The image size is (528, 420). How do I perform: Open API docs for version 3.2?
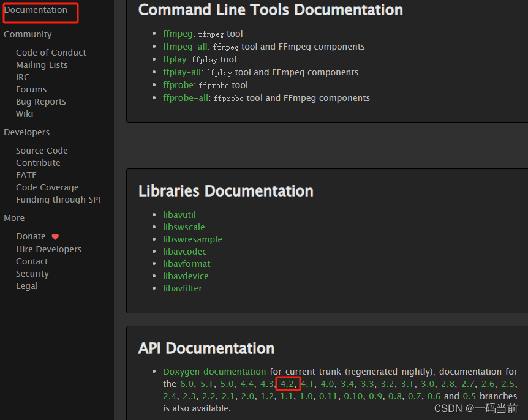[387, 384]
